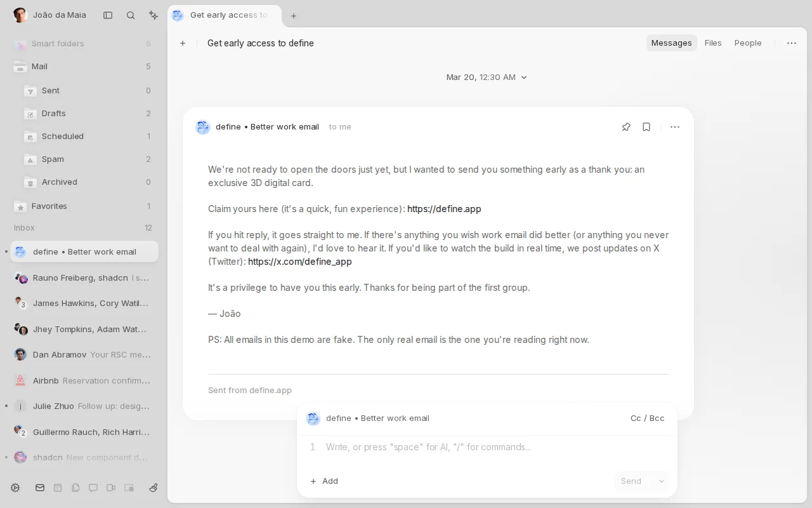Select Mail envelope icon in bottom bar

tap(40, 488)
